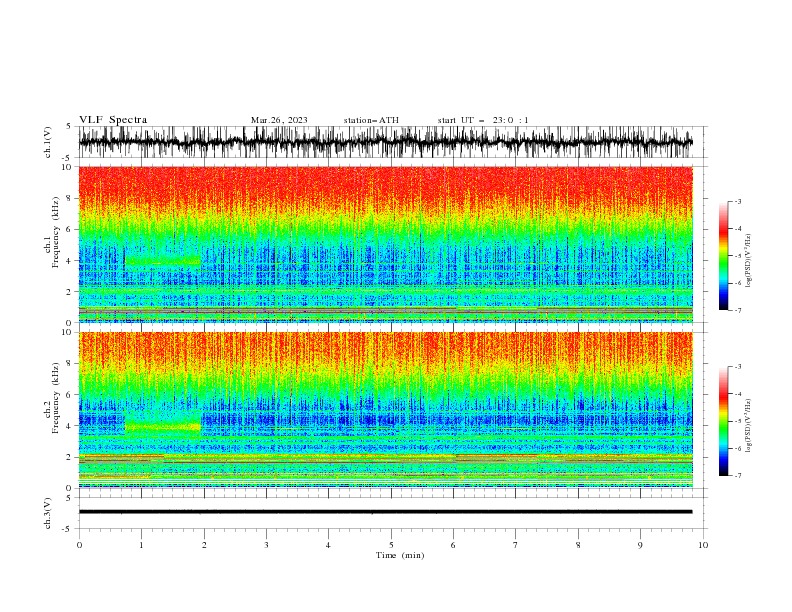Screen dimensions: 792x612
Task: Click time axis tick label "6"
Action: (x=453, y=545)
